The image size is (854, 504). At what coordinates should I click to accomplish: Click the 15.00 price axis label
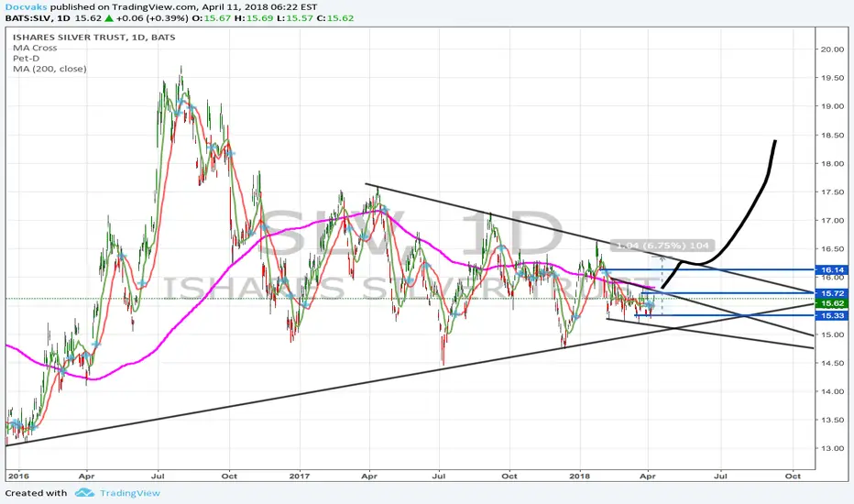pos(832,334)
